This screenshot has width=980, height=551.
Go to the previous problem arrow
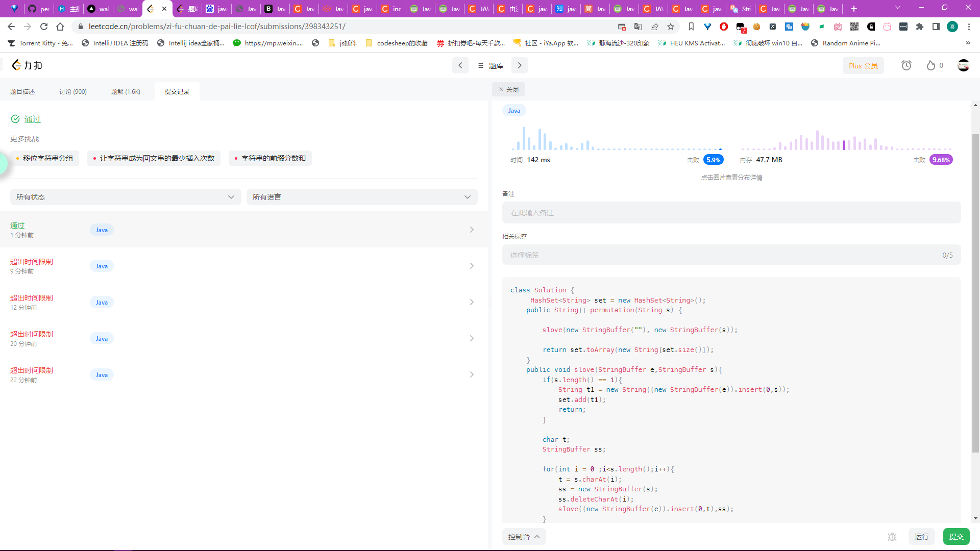coord(460,65)
